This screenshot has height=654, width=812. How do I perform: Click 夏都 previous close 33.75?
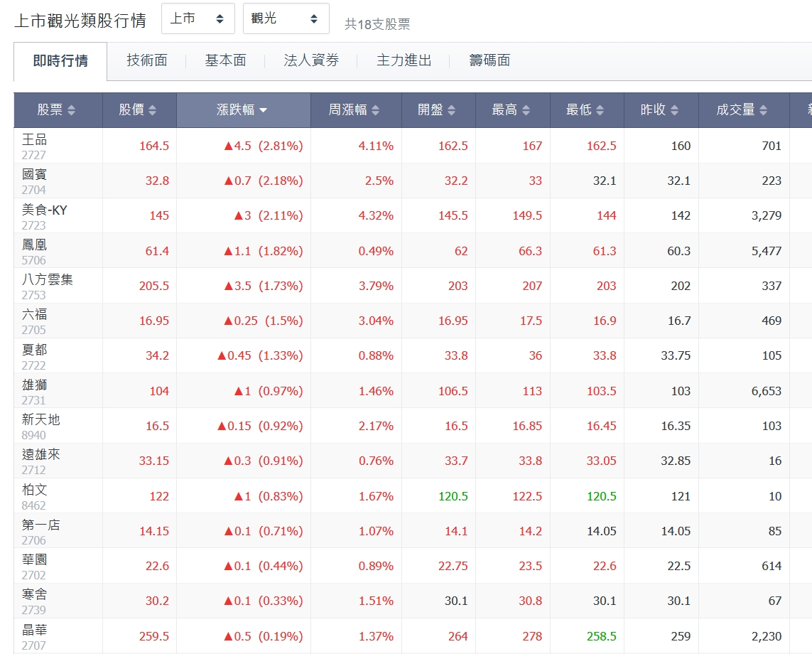[676, 355]
